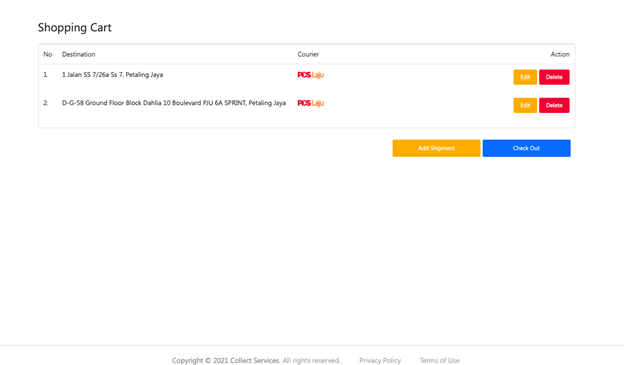The image size is (624, 365).
Task: Add a new shipment to cart
Action: [436, 148]
